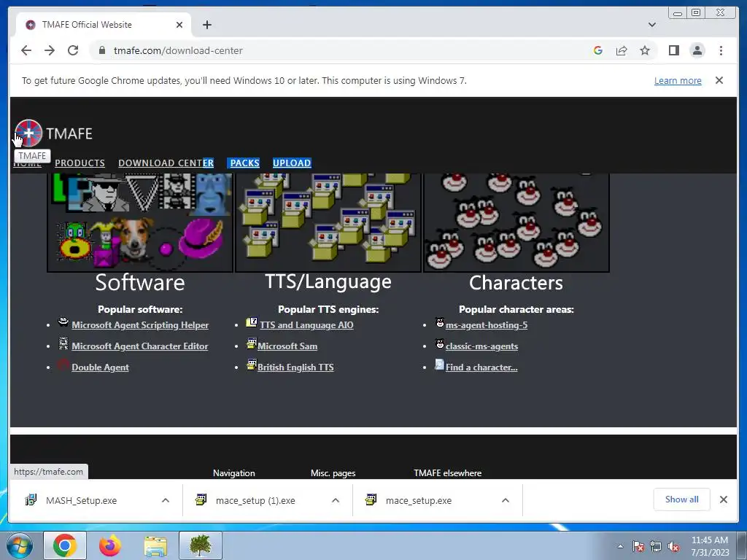Click the Action Center flag icon
This screenshot has height=560, width=747.
[x=638, y=546]
